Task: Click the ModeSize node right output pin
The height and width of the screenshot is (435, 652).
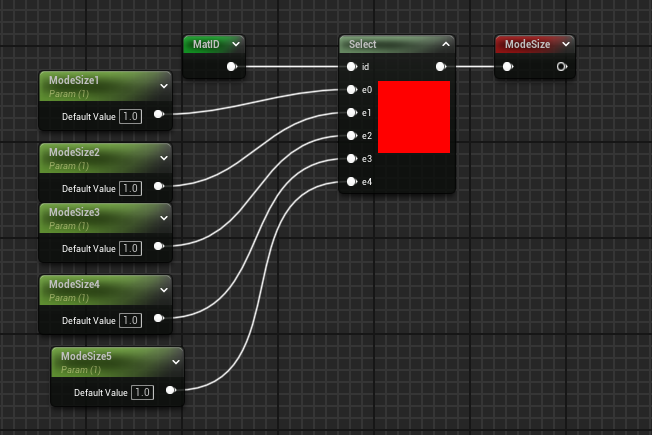Action: coord(562,67)
